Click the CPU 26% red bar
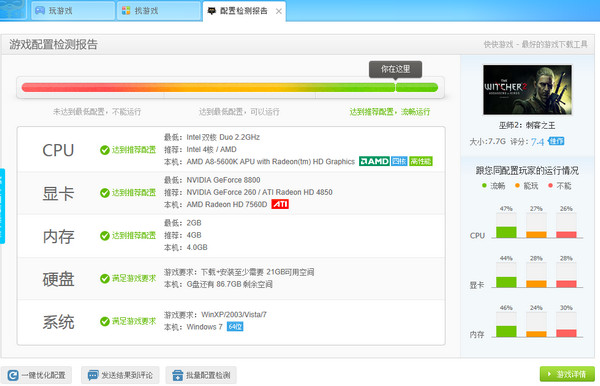 pos(566,235)
